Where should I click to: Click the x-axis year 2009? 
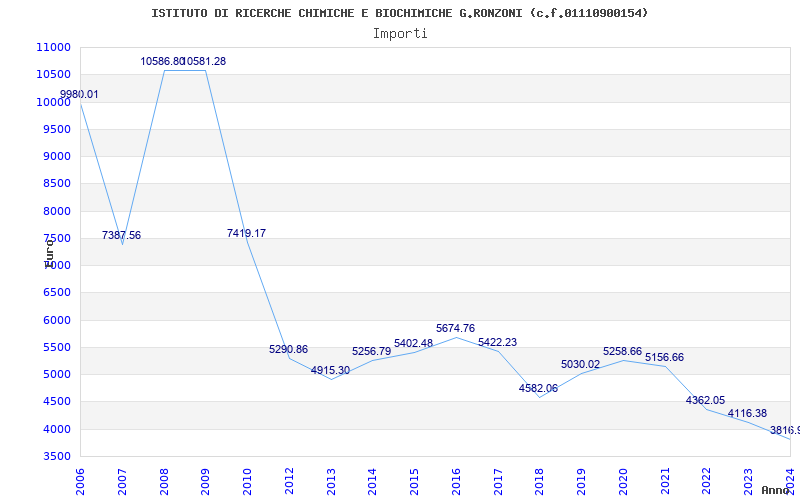pyautogui.click(x=206, y=482)
